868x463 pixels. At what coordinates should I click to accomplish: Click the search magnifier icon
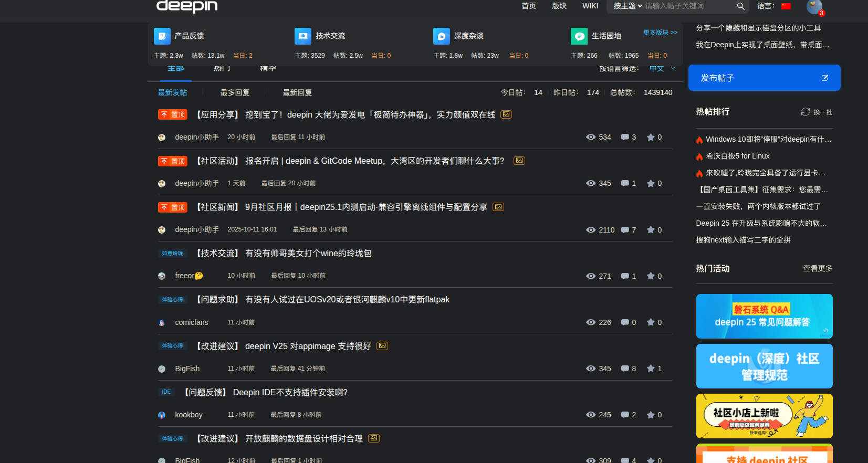pyautogui.click(x=740, y=6)
